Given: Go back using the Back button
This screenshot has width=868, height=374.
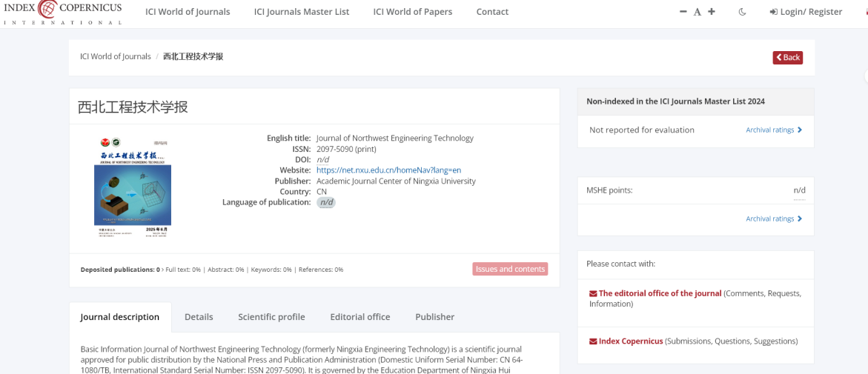Looking at the screenshot, I should point(787,57).
